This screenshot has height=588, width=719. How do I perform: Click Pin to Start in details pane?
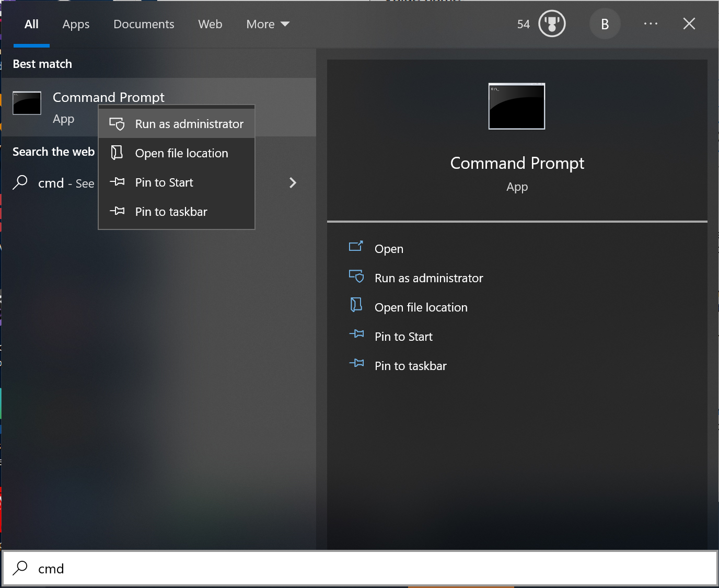coord(403,337)
